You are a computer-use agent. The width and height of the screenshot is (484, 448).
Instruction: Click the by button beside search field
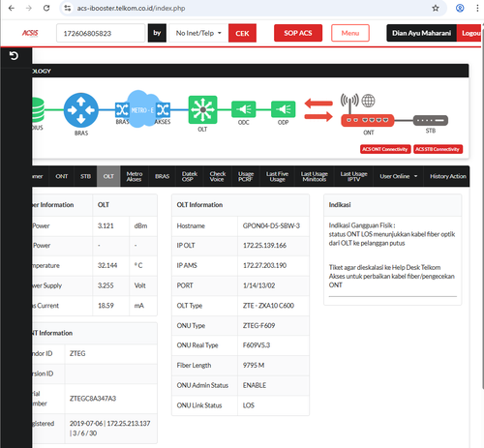(x=157, y=33)
